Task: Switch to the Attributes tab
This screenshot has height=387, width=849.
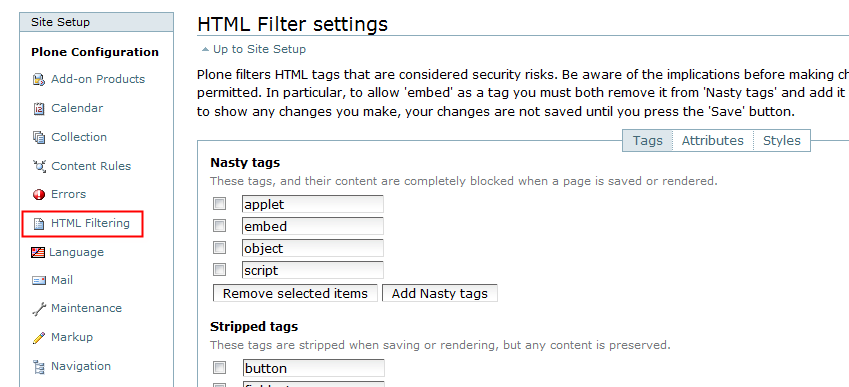Action: coord(713,141)
